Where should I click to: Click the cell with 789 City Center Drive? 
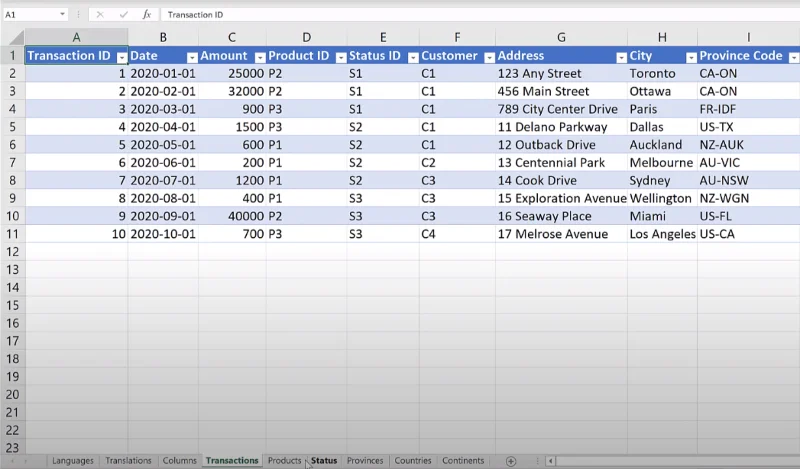pyautogui.click(x=561, y=109)
